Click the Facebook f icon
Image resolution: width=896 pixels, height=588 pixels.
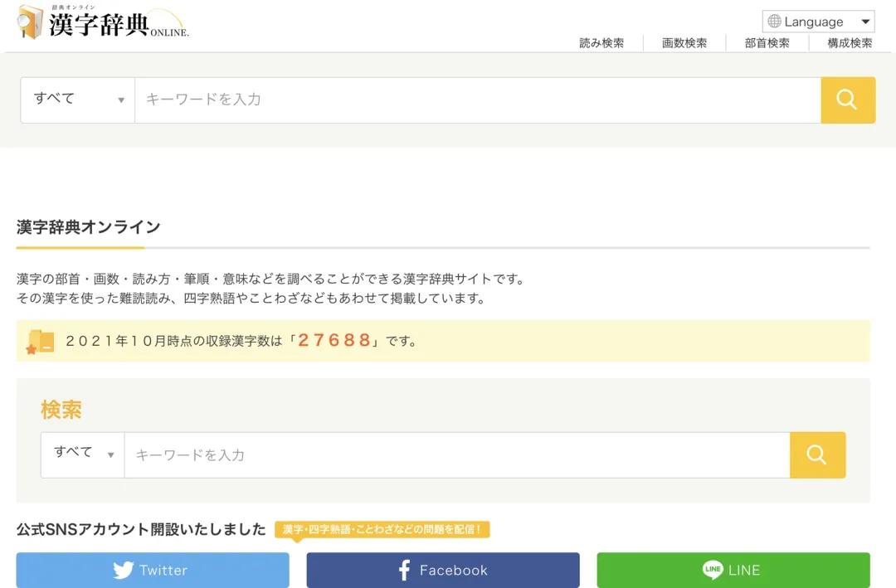(x=404, y=570)
